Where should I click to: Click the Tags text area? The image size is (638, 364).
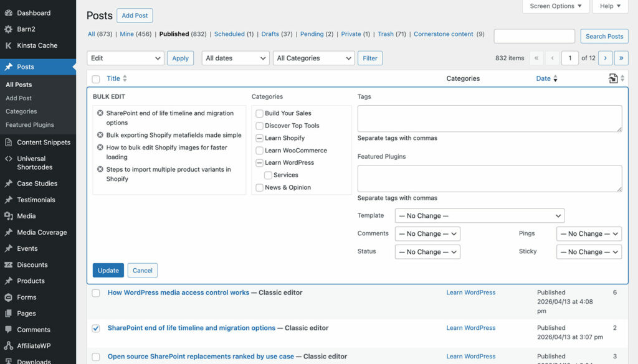point(490,119)
